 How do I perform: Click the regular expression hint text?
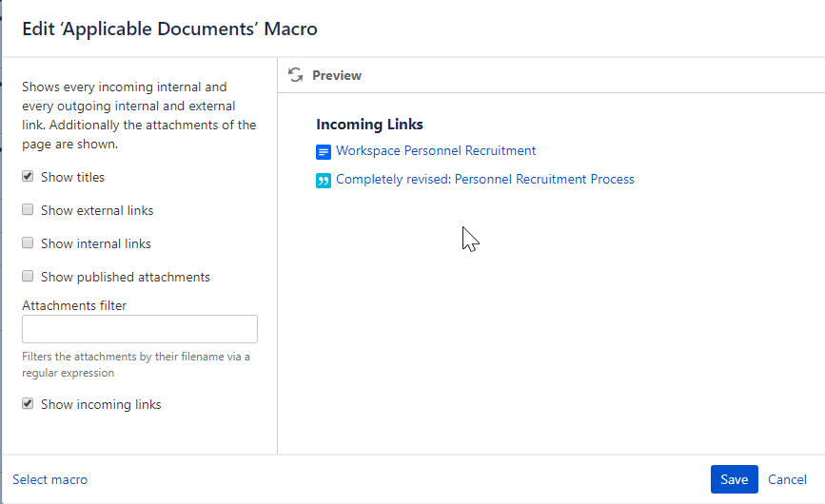135,364
